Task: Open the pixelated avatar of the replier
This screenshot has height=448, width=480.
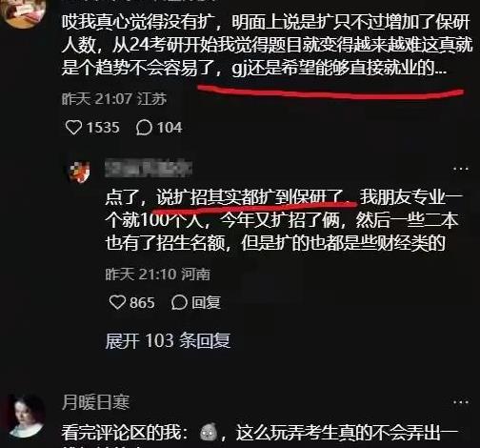Action: [79, 172]
